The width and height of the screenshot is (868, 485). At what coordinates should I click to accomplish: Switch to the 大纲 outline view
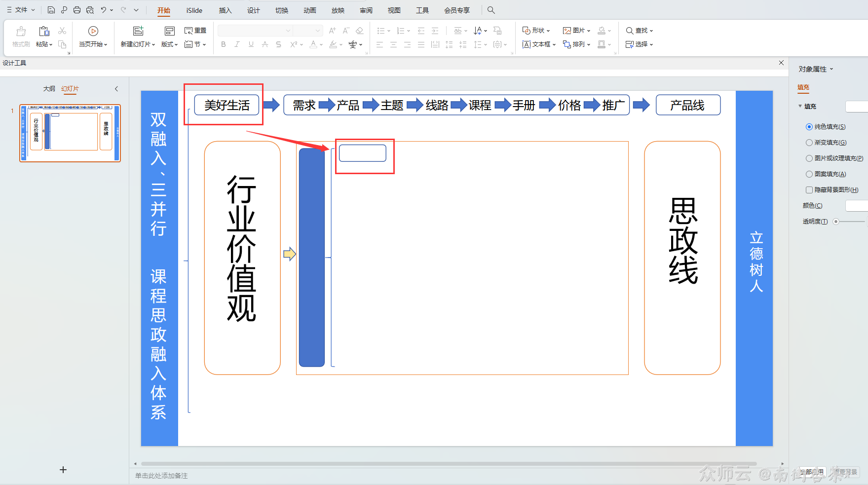[x=49, y=88]
